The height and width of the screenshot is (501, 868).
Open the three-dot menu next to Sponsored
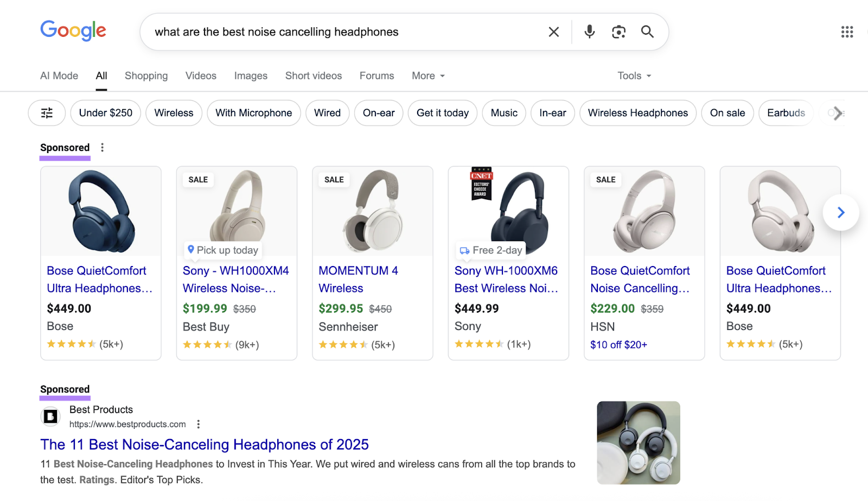pyautogui.click(x=102, y=147)
